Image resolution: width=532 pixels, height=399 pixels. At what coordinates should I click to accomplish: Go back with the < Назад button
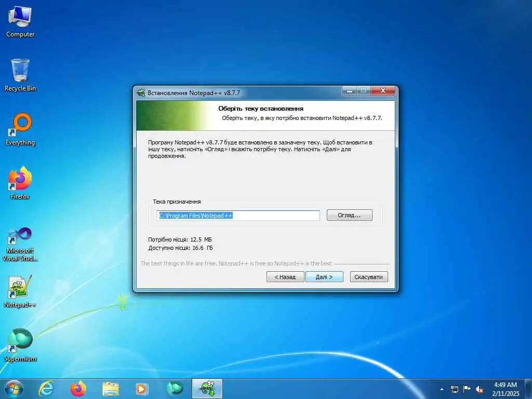coord(285,277)
